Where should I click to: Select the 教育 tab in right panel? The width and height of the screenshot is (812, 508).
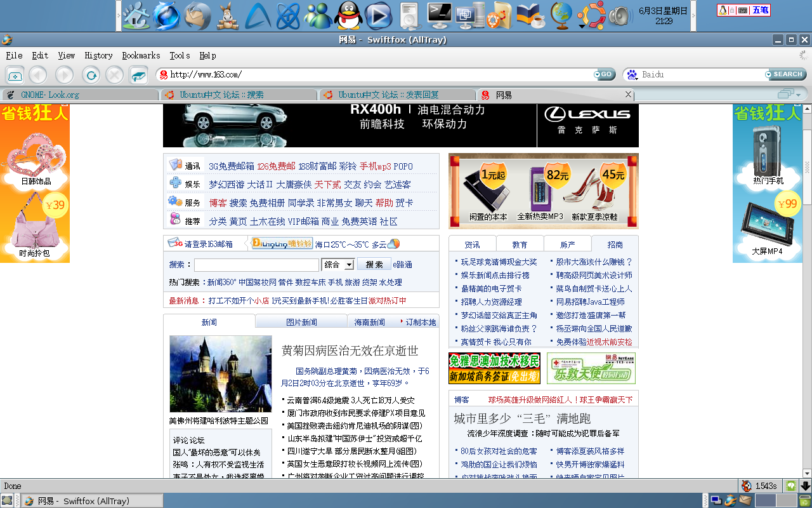[520, 244]
